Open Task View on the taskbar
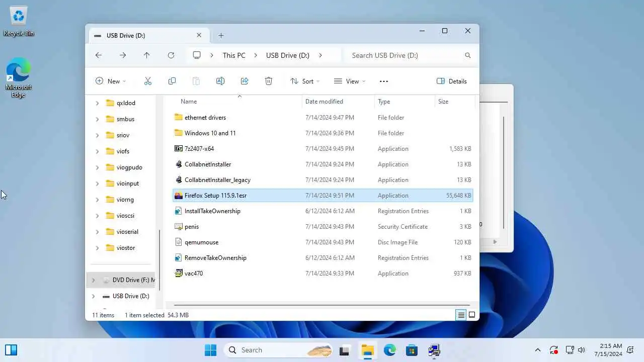 (x=344, y=350)
